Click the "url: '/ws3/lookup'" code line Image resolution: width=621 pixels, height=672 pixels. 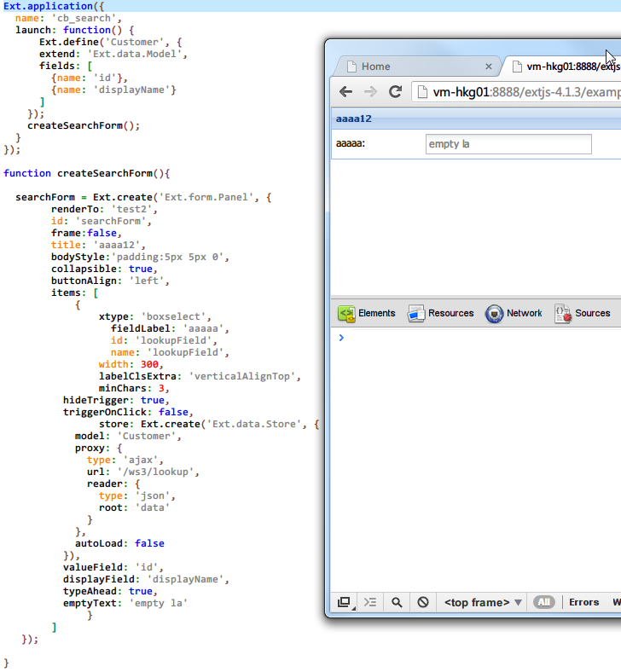[x=143, y=472]
